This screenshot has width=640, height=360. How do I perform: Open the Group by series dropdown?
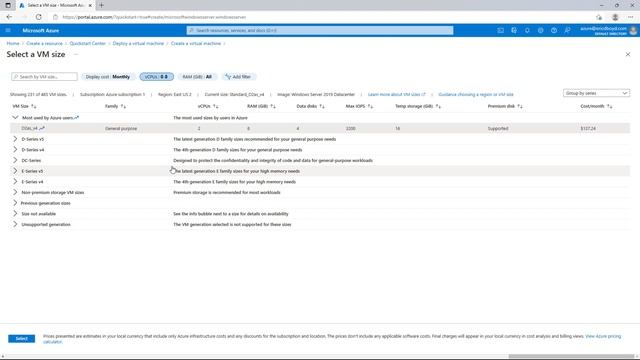coord(596,93)
